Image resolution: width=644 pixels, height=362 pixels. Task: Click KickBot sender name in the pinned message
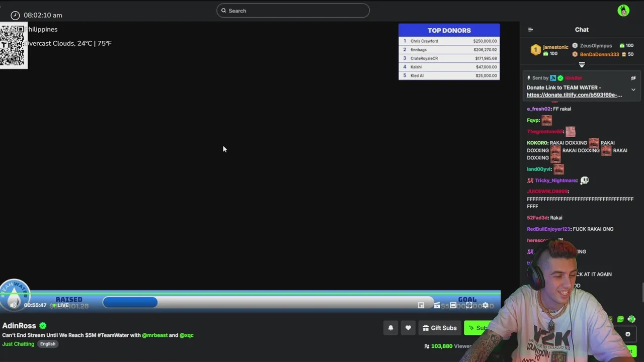(x=573, y=78)
